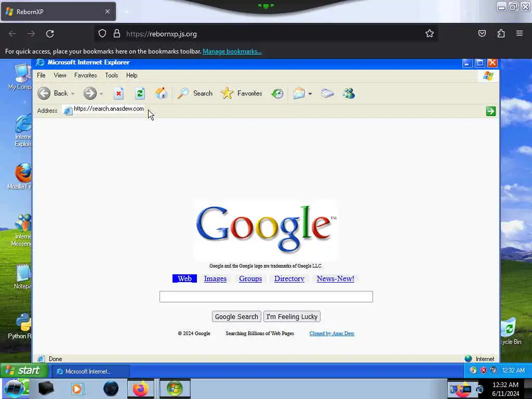The image size is (532, 399).
Task: Open the Groups link
Action: (250, 278)
